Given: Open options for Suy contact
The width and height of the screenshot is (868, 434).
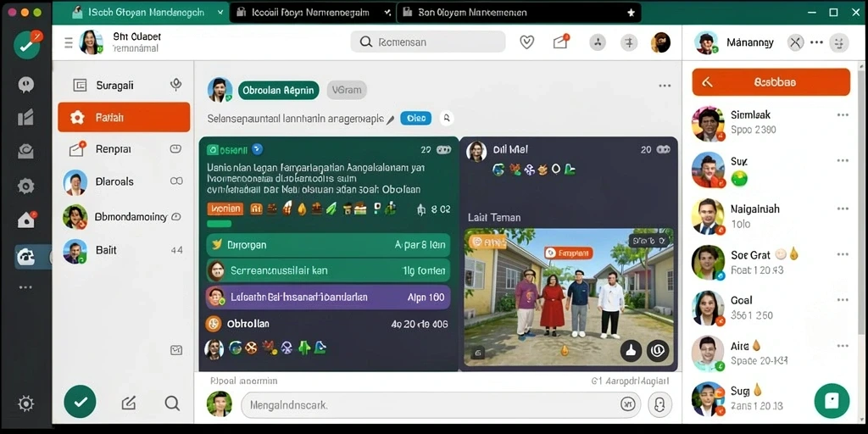Looking at the screenshot, I should tap(843, 160).
